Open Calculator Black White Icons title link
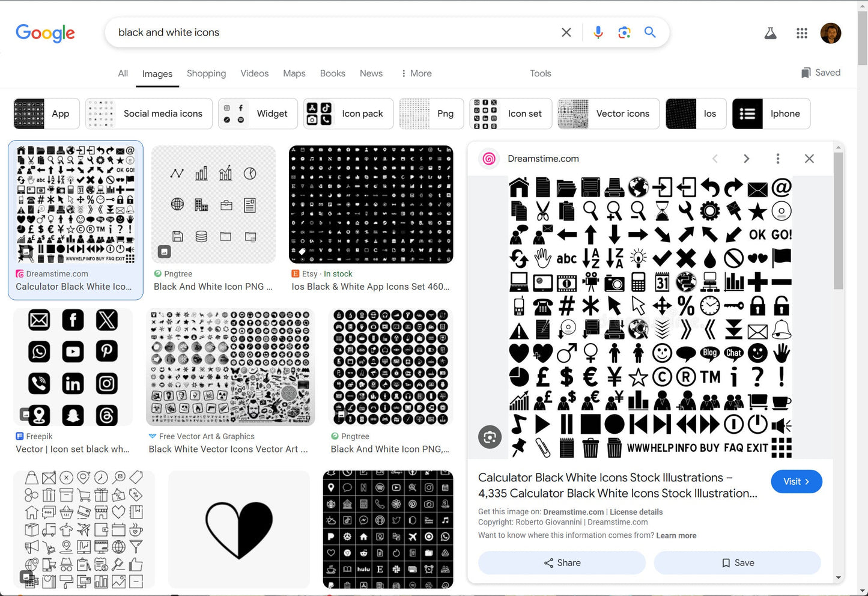The height and width of the screenshot is (596, 868). 618,485
